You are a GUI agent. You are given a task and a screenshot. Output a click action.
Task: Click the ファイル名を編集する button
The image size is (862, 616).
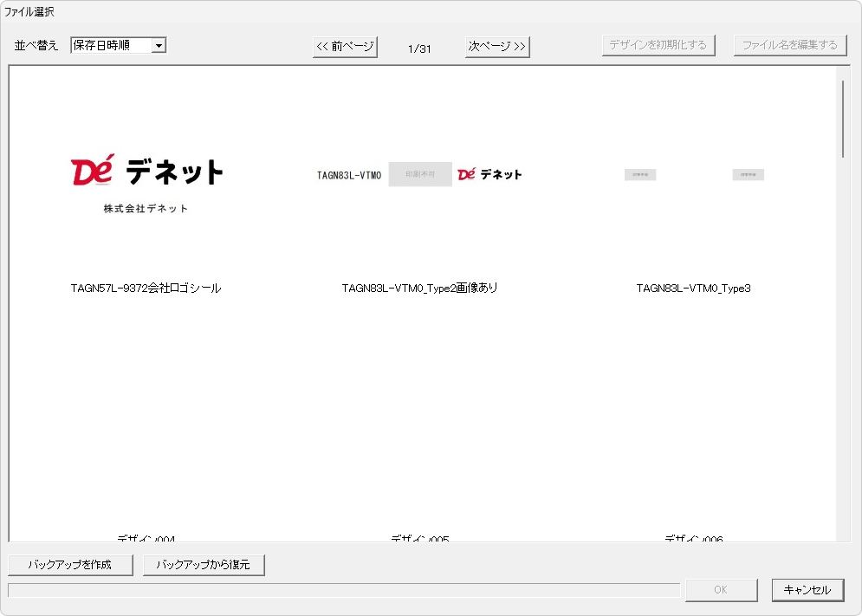coord(790,45)
